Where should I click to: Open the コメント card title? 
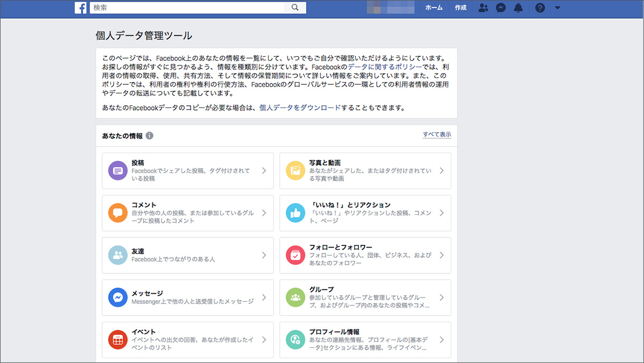(x=144, y=205)
